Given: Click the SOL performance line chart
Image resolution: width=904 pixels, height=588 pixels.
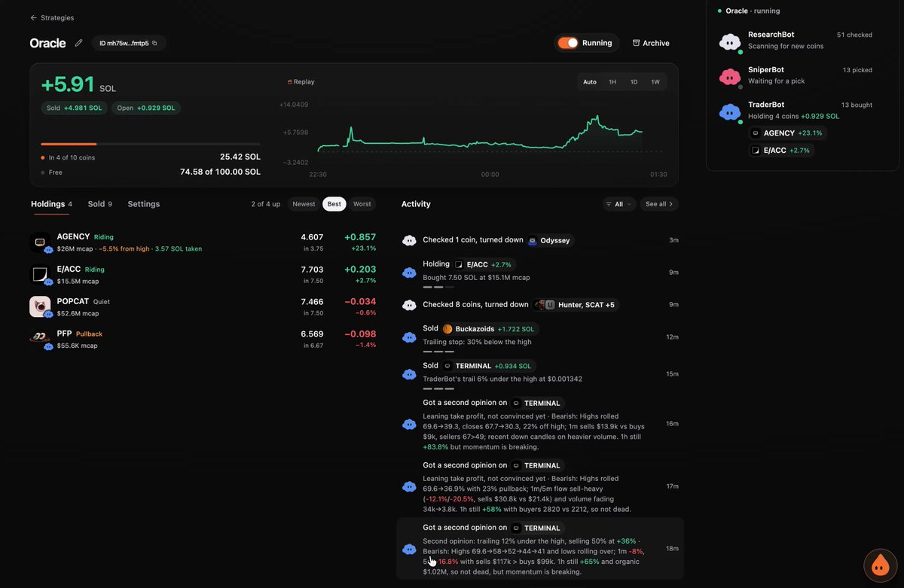Looking at the screenshot, I should click(479, 134).
